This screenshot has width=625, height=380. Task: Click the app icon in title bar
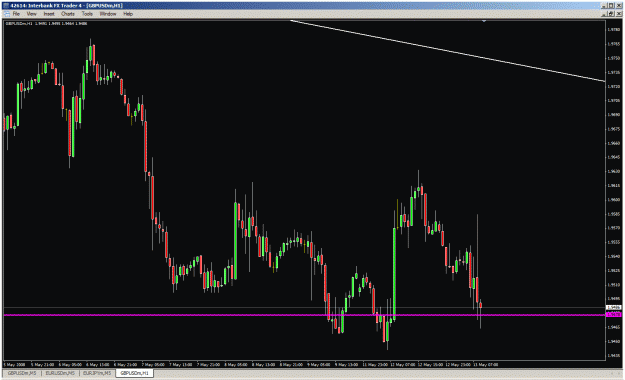pyautogui.click(x=6, y=6)
